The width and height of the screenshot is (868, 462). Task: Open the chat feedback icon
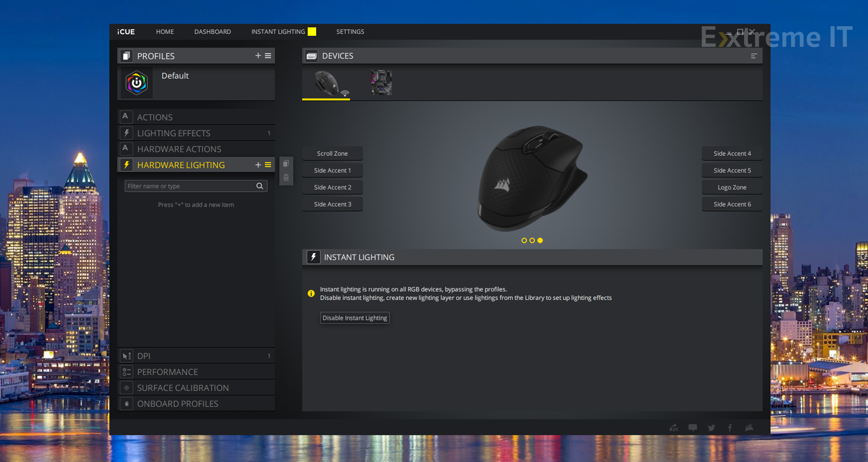(x=693, y=427)
